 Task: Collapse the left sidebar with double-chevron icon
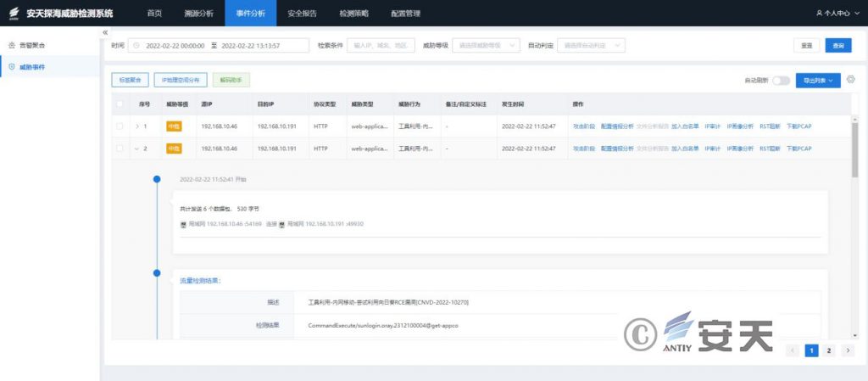[105, 32]
